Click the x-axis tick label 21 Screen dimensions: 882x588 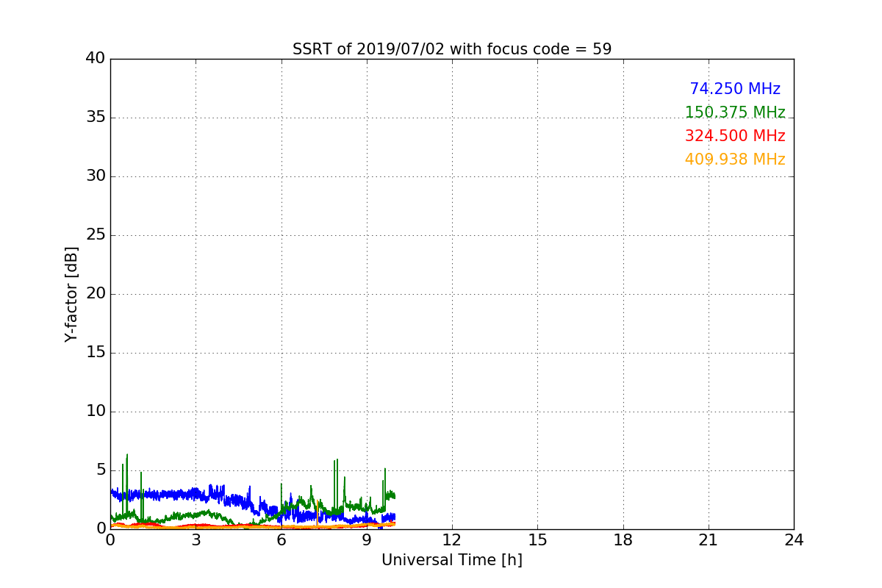[709, 540]
